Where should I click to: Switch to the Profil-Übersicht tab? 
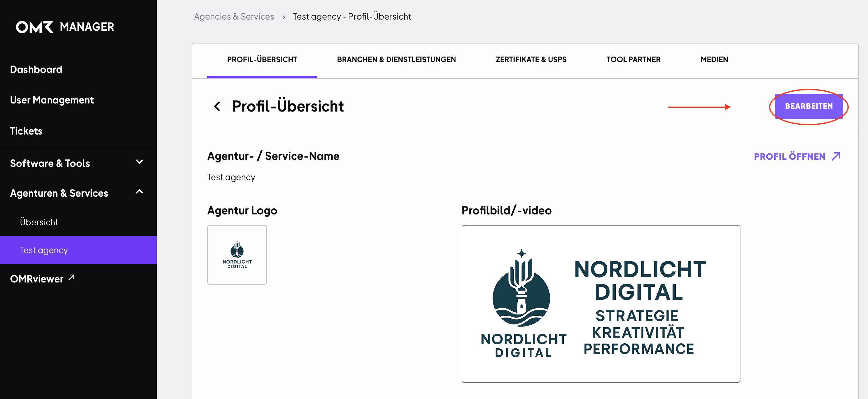point(262,60)
